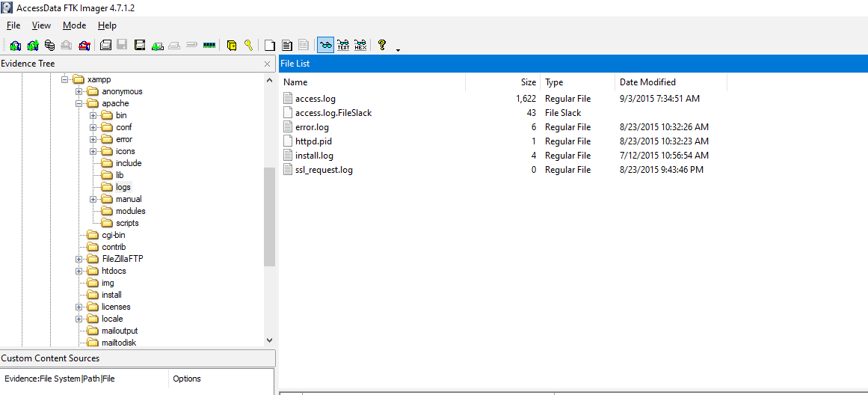Click Add All Attached Devices icon

pos(33,46)
